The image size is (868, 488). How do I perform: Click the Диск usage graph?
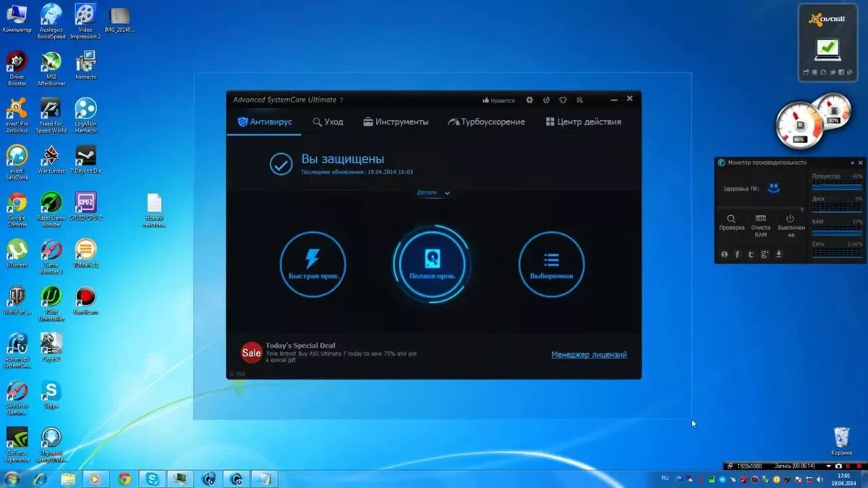837,207
